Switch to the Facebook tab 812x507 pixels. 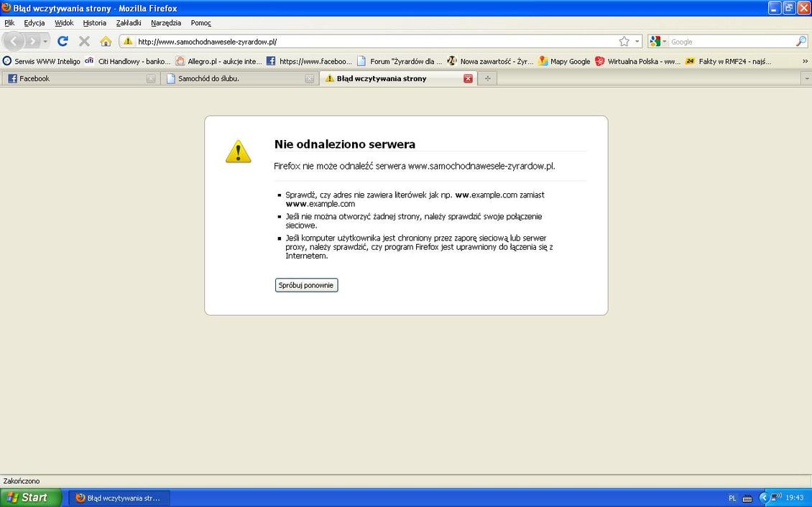pos(79,79)
